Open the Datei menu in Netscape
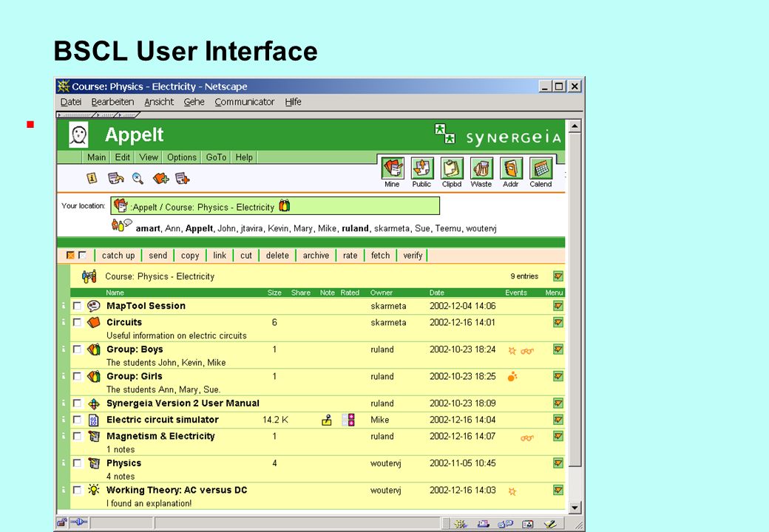769x532 pixels. [71, 102]
